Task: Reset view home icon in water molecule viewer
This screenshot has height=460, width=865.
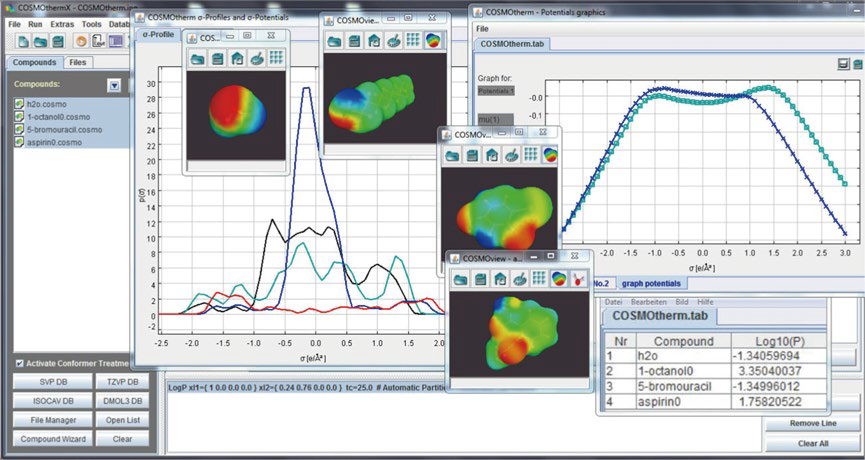Action: (x=237, y=58)
